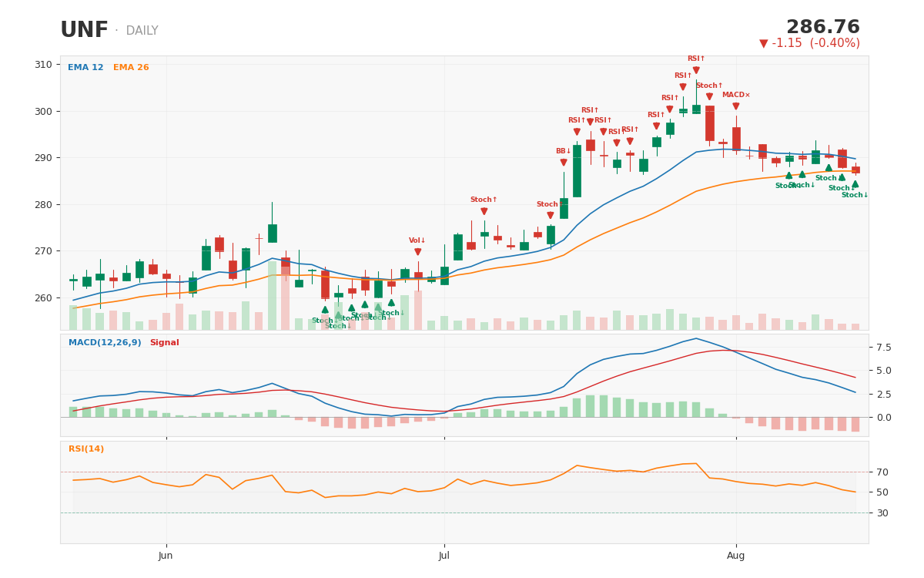Viewport: 924px width, 578px height.
Task: Click the topmost RSI↑ marker
Action: [696, 70]
